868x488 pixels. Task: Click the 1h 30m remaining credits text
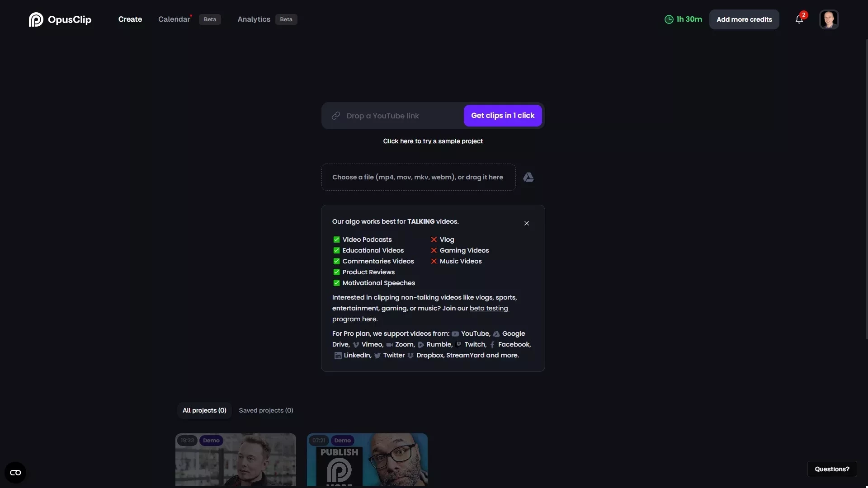coord(689,19)
